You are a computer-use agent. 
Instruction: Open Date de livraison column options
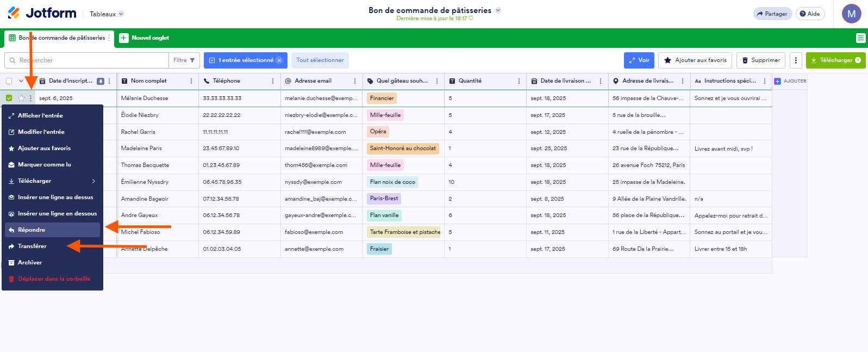(x=601, y=81)
